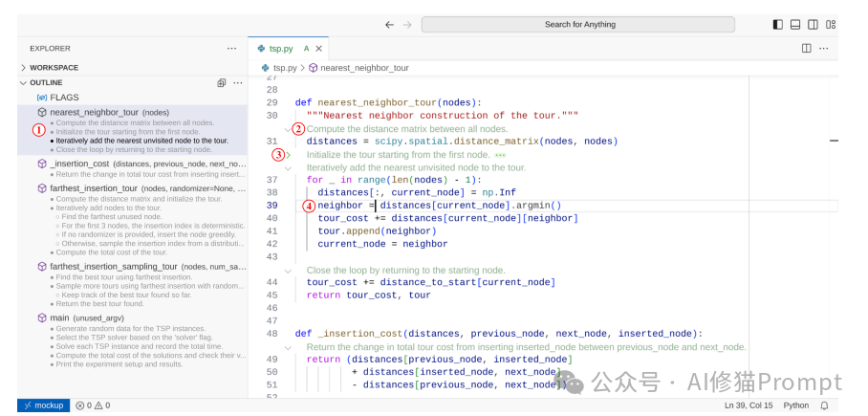Close the tsp.py tab

click(x=319, y=48)
